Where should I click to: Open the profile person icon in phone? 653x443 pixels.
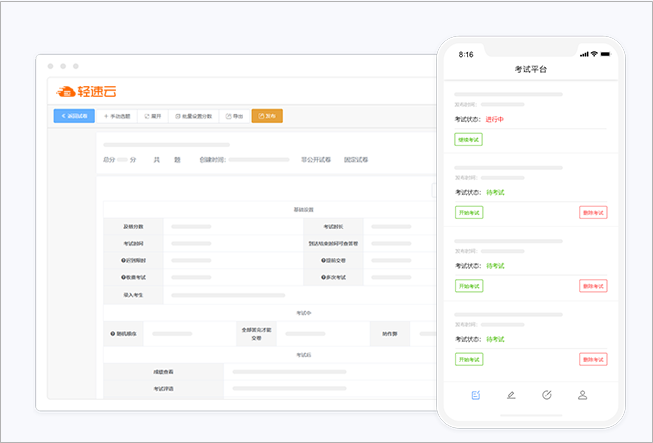tap(582, 395)
